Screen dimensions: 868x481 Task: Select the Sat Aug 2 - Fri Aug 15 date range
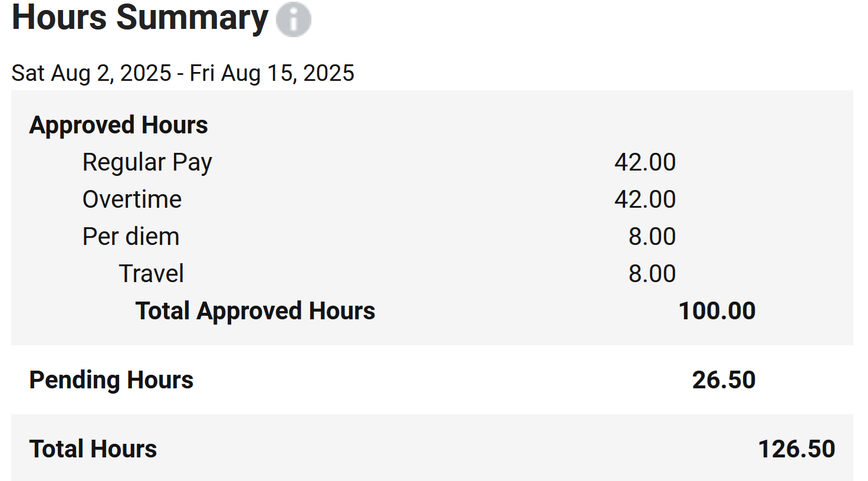(183, 73)
